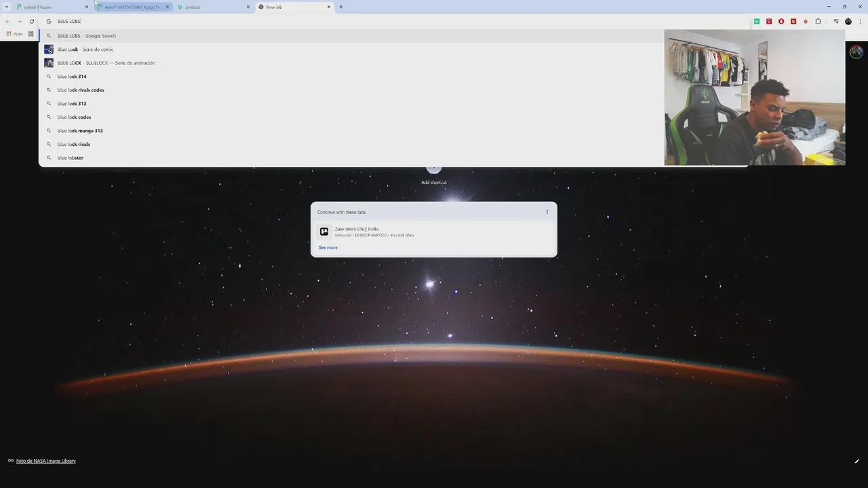The width and height of the screenshot is (868, 488).
Task: Open the Chrome profile avatar
Action: (x=848, y=21)
